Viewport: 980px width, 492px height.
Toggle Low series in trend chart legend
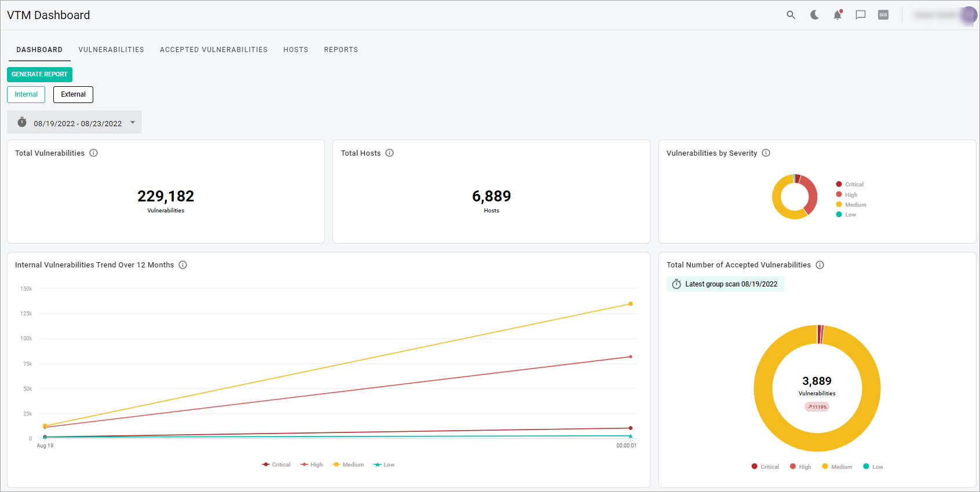[384, 464]
